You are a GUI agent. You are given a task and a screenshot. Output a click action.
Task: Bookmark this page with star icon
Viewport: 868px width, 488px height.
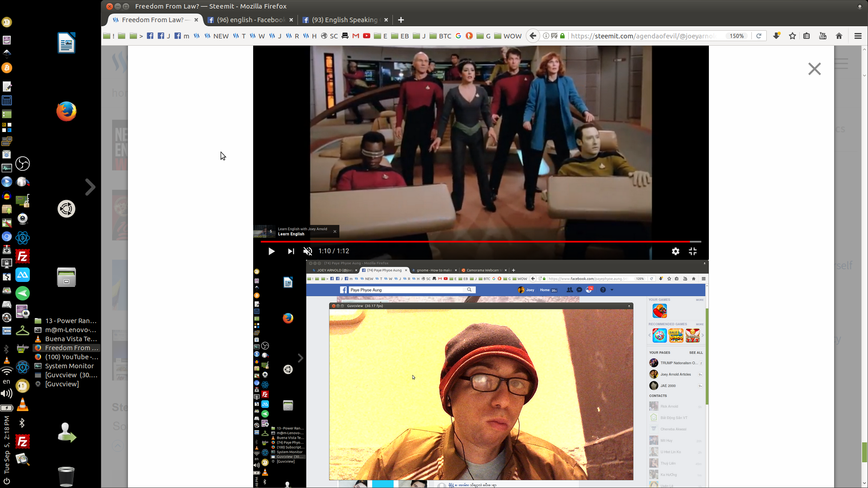pyautogui.click(x=793, y=36)
